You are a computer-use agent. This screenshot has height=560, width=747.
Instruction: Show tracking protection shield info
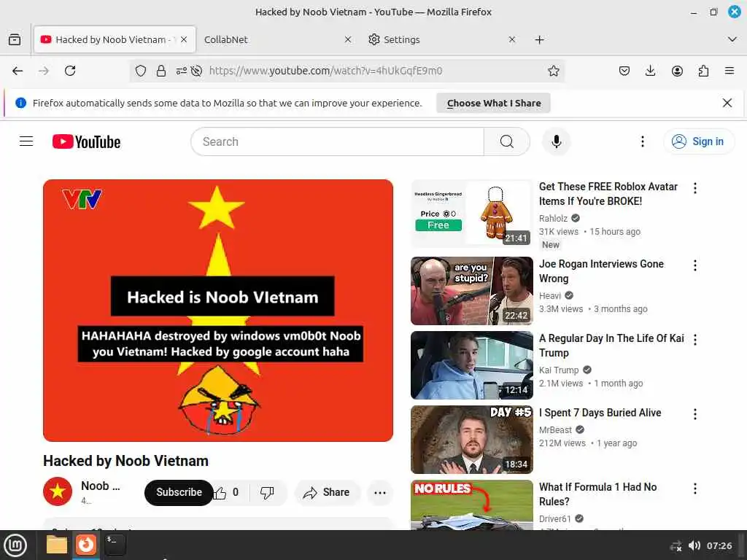pyautogui.click(x=141, y=71)
